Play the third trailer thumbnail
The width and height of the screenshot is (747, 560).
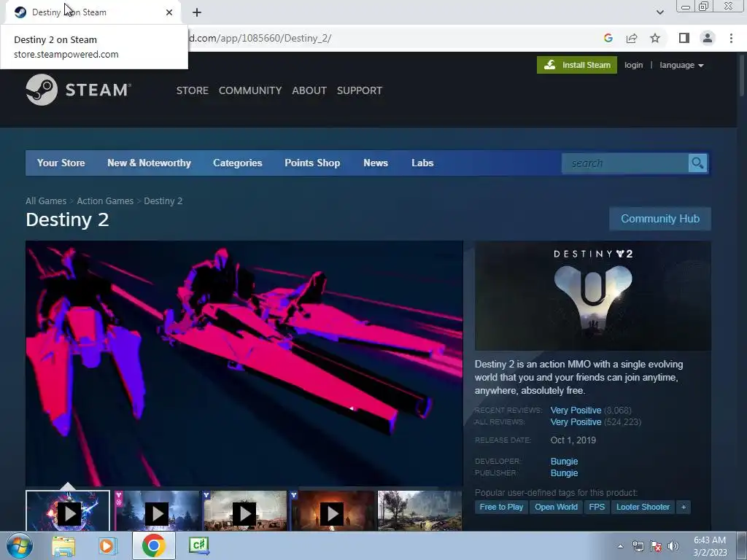pyautogui.click(x=245, y=511)
